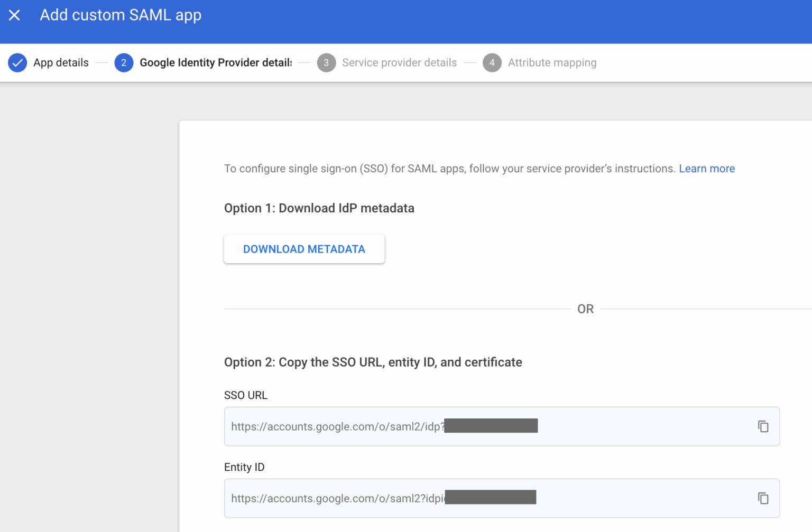The width and height of the screenshot is (812, 532).
Task: Click Learn more about SSO configuration
Action: 707,168
